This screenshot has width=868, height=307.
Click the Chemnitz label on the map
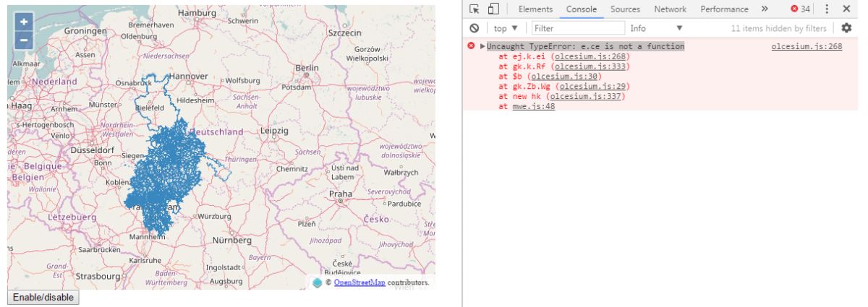[x=292, y=169]
